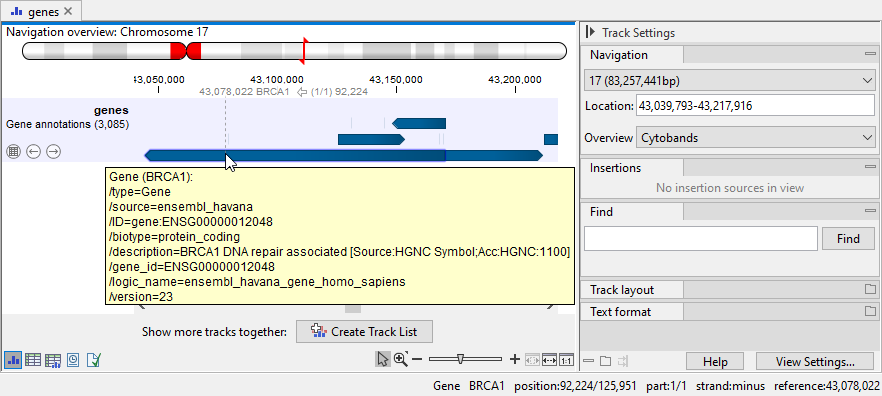882x396 pixels.
Task: Click '/biotype=protein_coding' tooltip line
Action: click(175, 237)
